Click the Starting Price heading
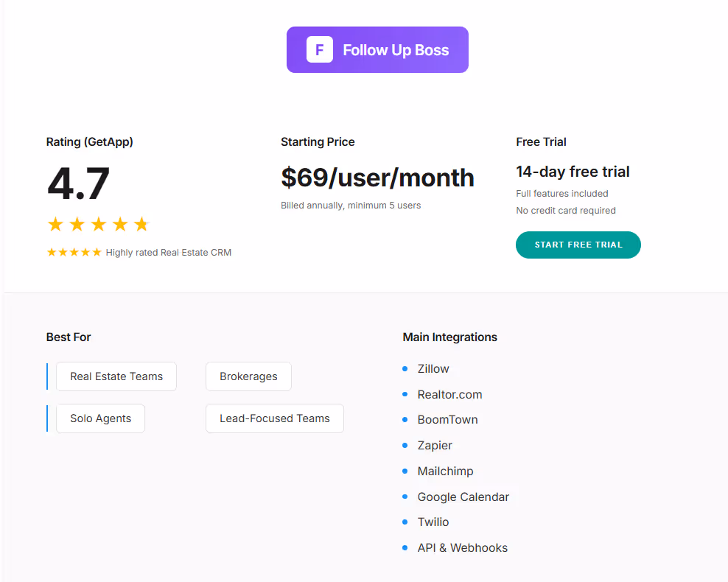Image resolution: width=728 pixels, height=582 pixels. coord(318,142)
